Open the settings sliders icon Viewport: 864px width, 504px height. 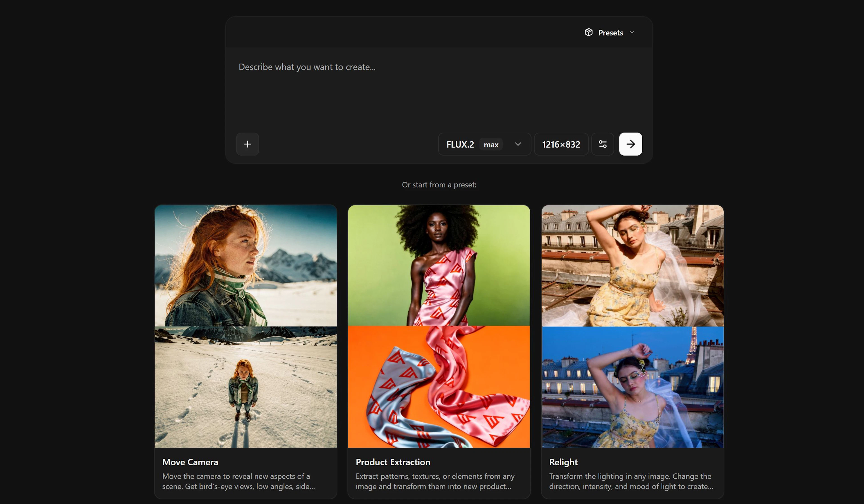pyautogui.click(x=602, y=144)
